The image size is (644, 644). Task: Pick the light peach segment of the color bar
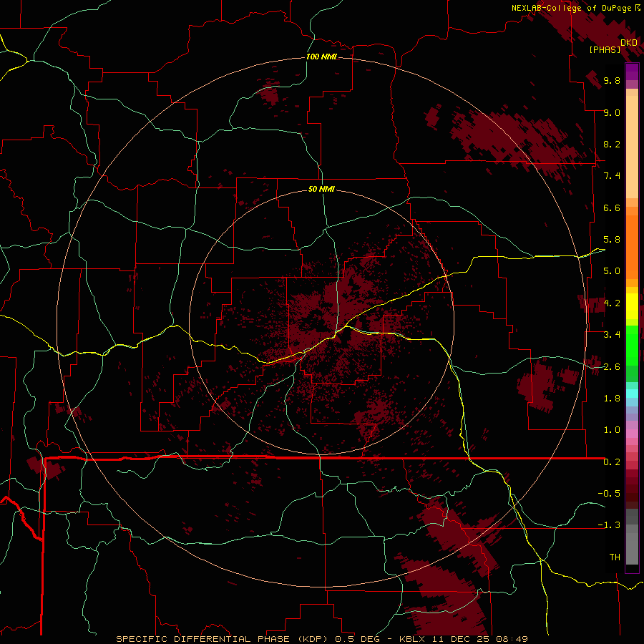click(x=632, y=147)
